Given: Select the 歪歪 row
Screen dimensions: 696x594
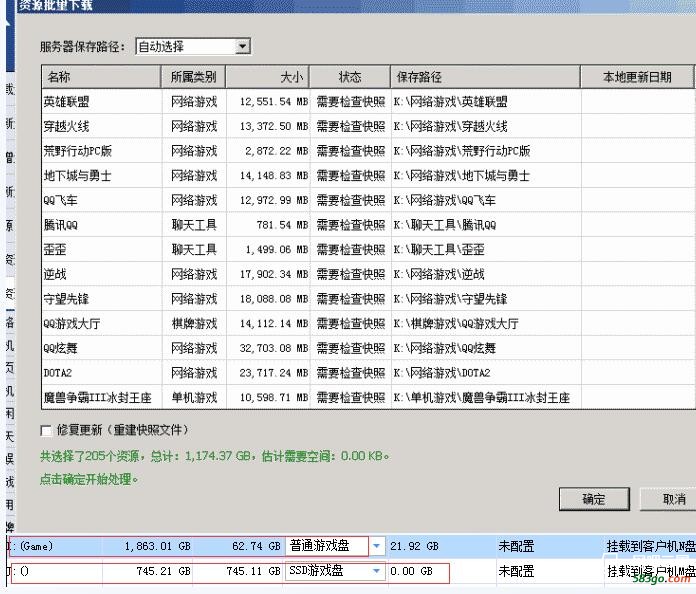Looking at the screenshot, I should [368, 249].
